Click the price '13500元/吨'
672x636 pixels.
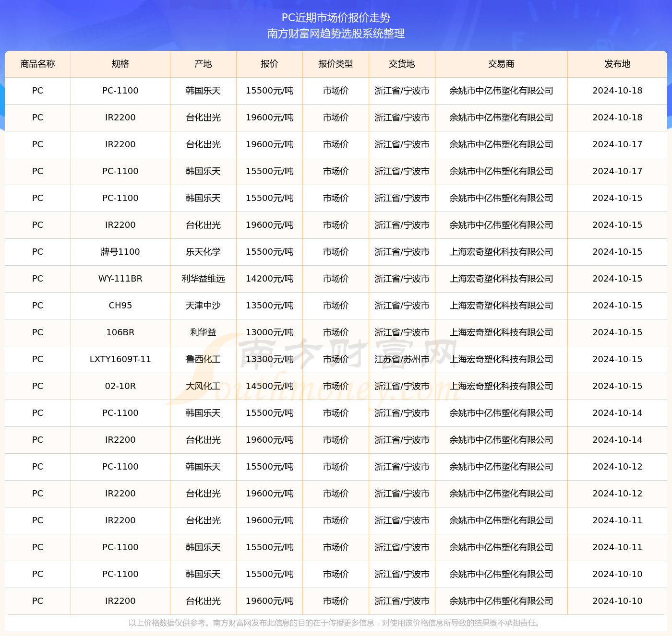tap(269, 306)
